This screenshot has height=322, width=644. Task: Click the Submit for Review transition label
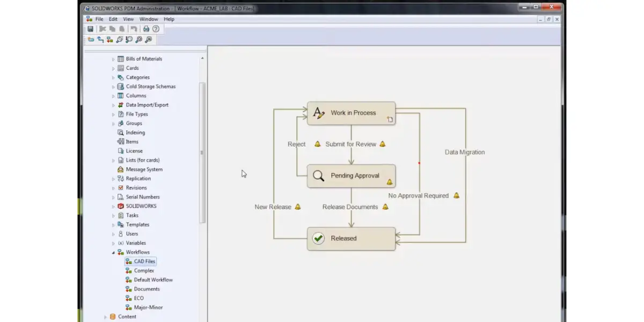[x=351, y=144]
